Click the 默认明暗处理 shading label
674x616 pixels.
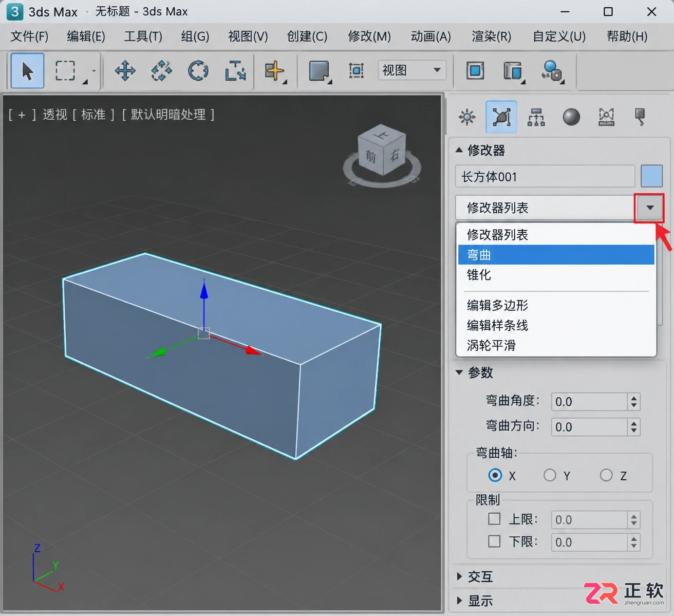point(168,114)
